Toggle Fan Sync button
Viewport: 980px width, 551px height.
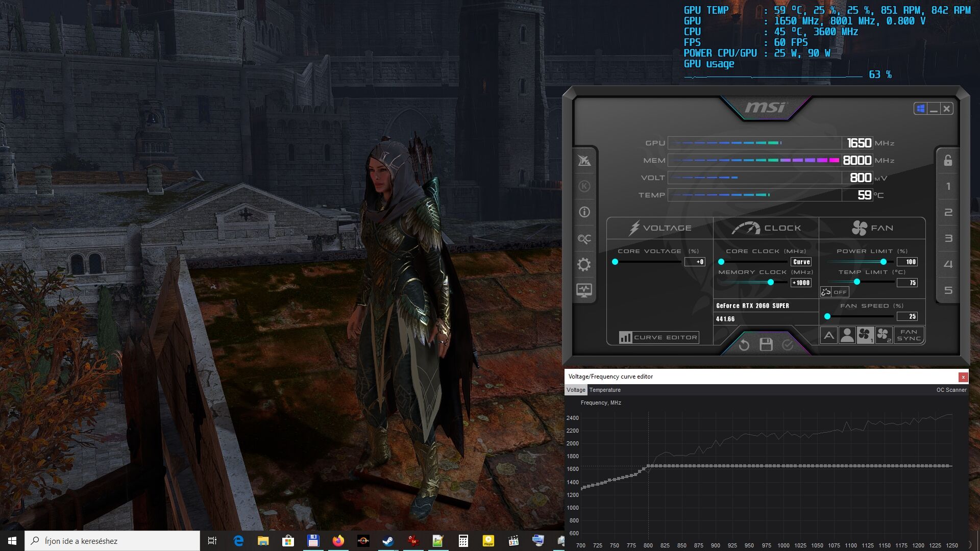[x=909, y=335]
